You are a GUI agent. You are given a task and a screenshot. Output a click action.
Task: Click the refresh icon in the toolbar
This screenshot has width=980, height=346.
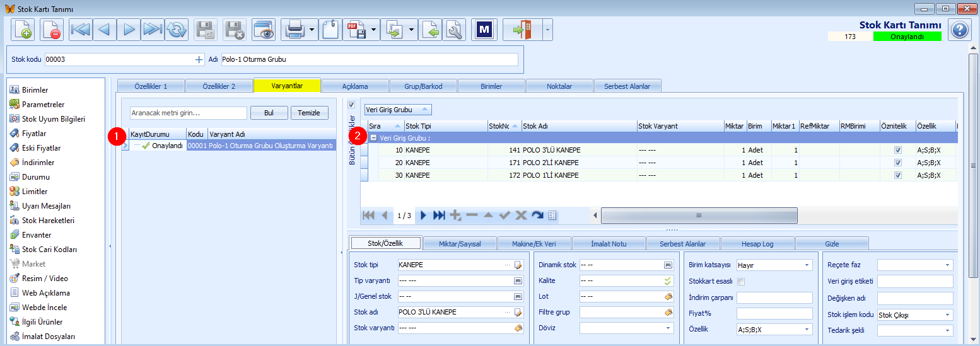point(177,30)
